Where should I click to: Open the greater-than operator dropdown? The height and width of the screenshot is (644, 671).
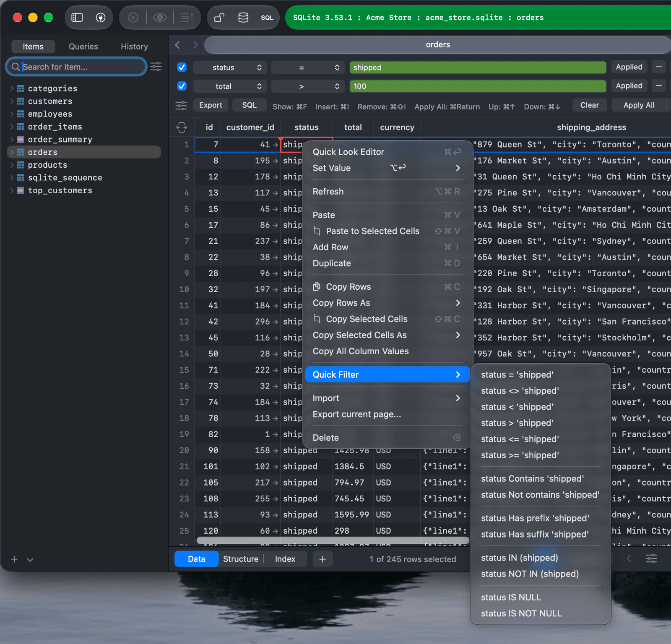[308, 86]
